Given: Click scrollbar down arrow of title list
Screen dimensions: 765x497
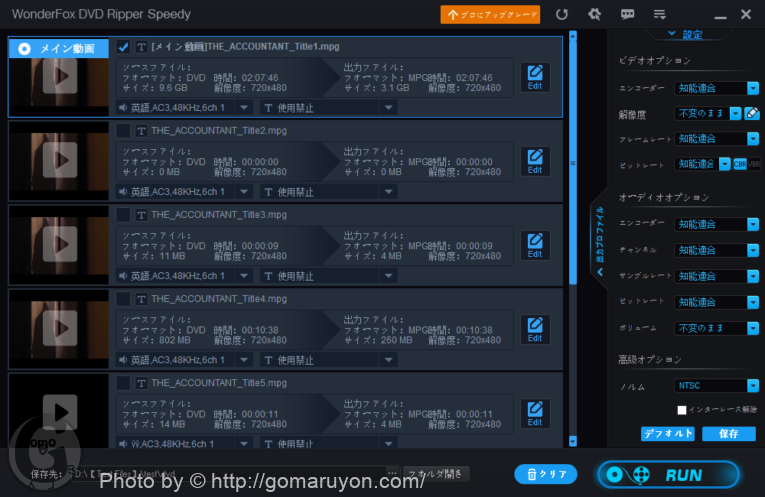Looking at the screenshot, I should (573, 441).
